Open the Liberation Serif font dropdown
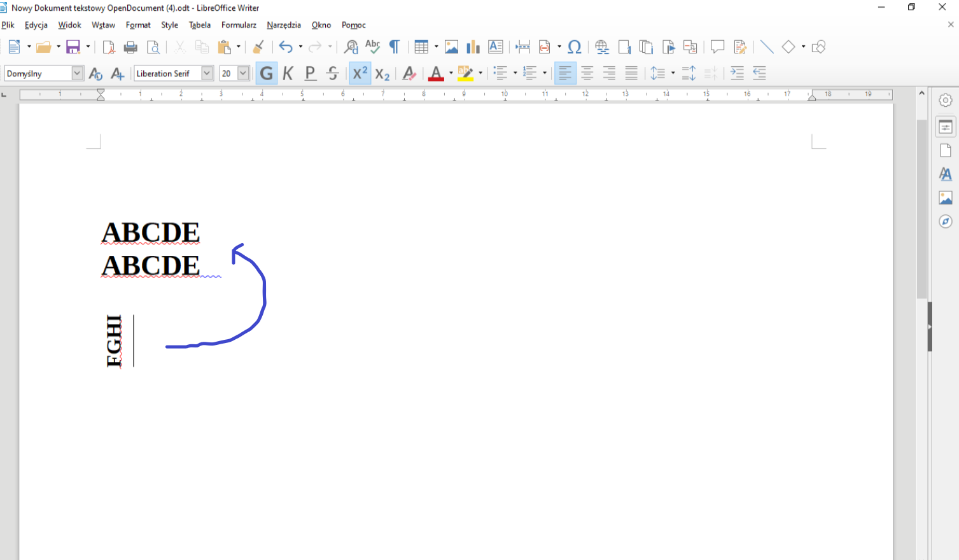The height and width of the screenshot is (560, 959). (x=207, y=74)
